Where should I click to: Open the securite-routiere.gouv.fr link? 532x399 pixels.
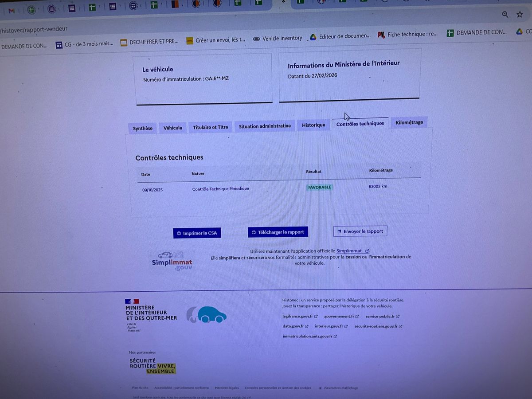pyautogui.click(x=378, y=326)
